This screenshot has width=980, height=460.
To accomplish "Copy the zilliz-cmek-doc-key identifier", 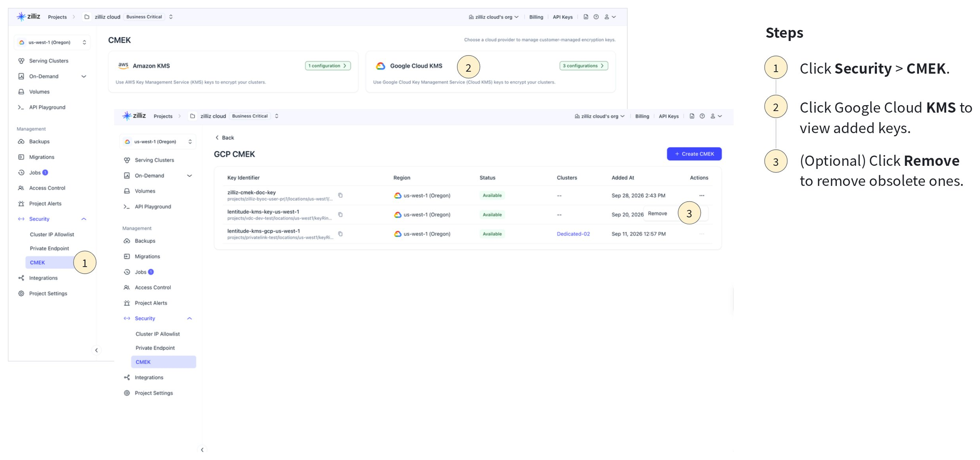I will click(340, 195).
